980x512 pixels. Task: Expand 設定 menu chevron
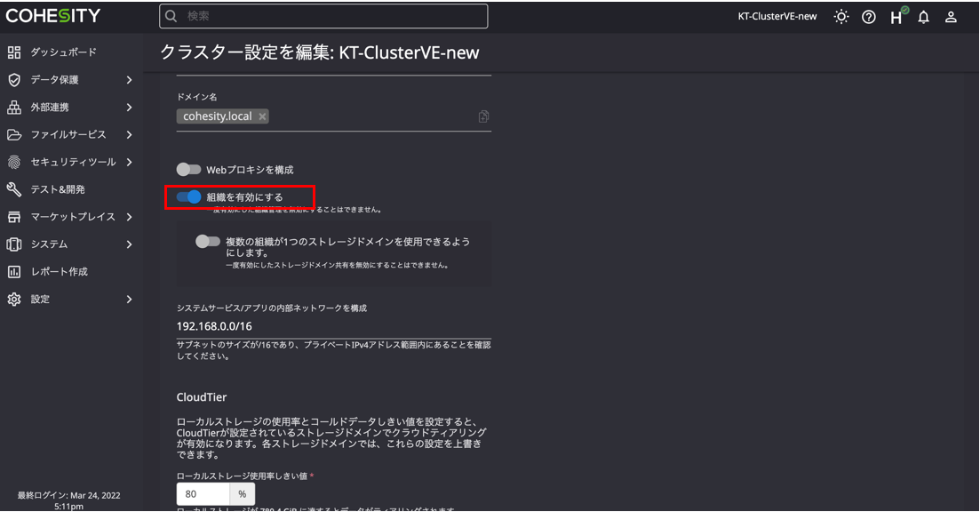click(x=130, y=299)
